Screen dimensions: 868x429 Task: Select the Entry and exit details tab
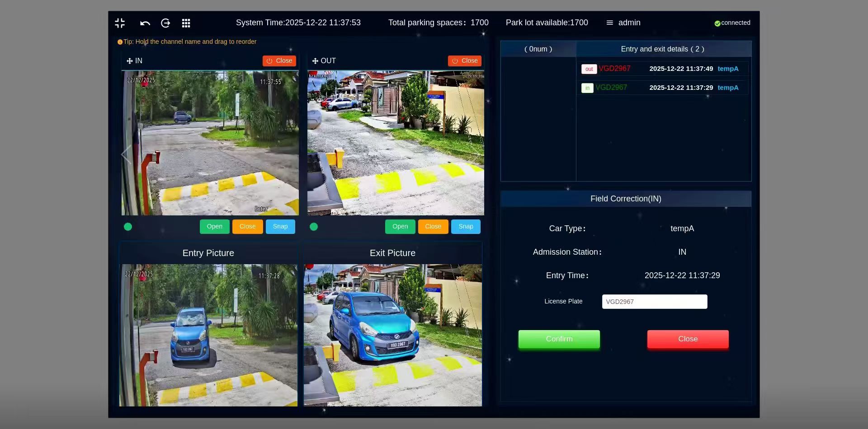pyautogui.click(x=663, y=49)
